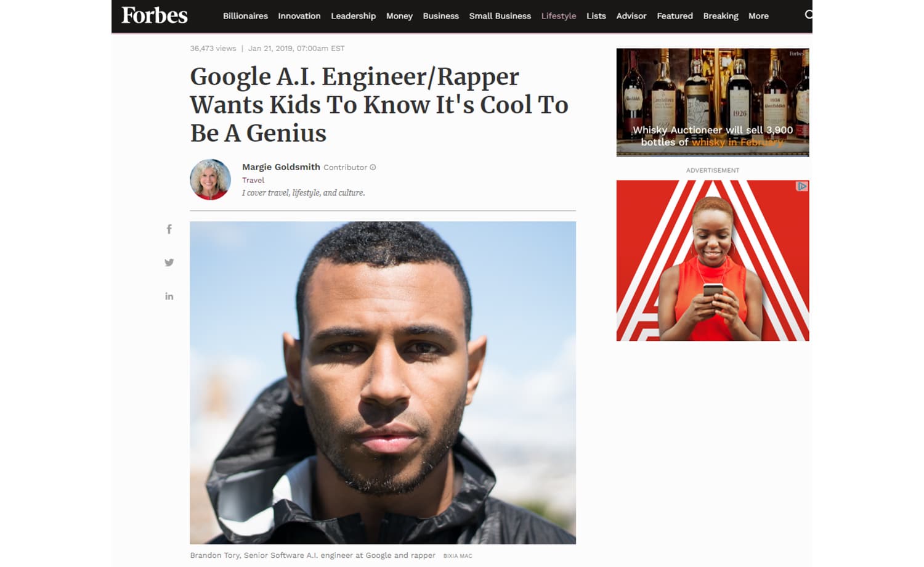The height and width of the screenshot is (567, 924).
Task: Click the contributor info icon
Action: [373, 167]
